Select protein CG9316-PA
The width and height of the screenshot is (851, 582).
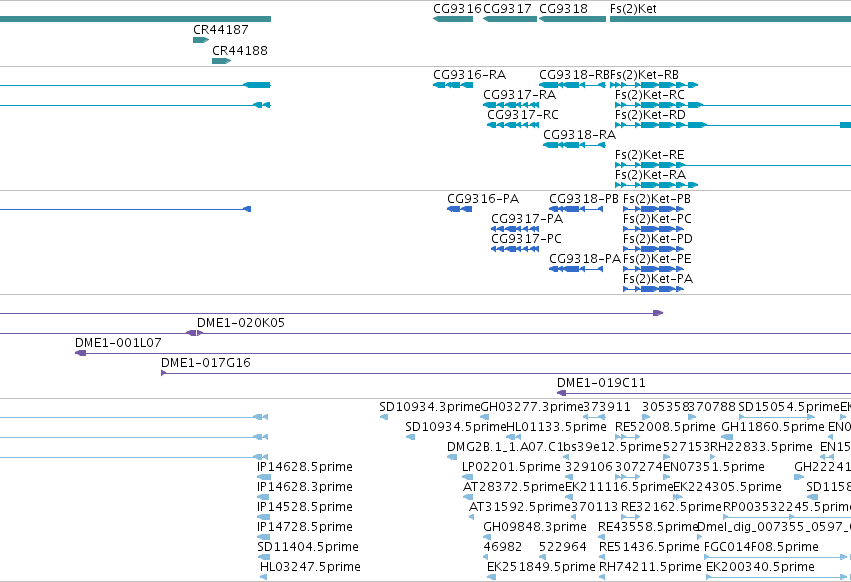(460, 209)
